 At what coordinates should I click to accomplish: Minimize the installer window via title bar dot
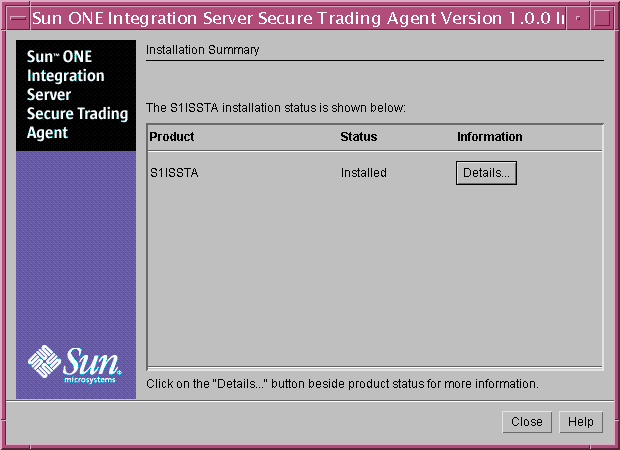578,18
